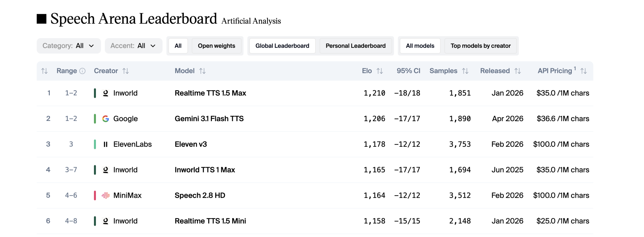This screenshot has height=237, width=644.
Task: Click Elo value 1,210
Action: [374, 93]
